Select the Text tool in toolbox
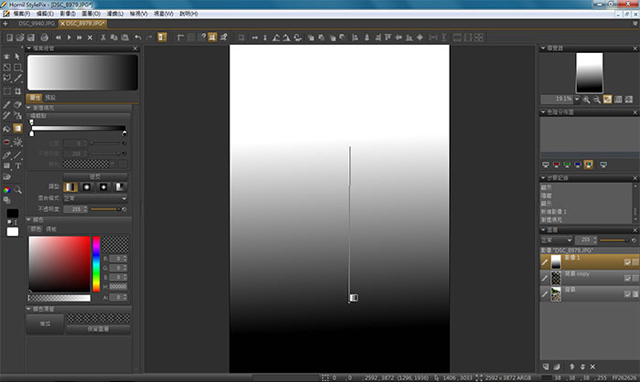The width and height of the screenshot is (640, 382). tap(18, 166)
